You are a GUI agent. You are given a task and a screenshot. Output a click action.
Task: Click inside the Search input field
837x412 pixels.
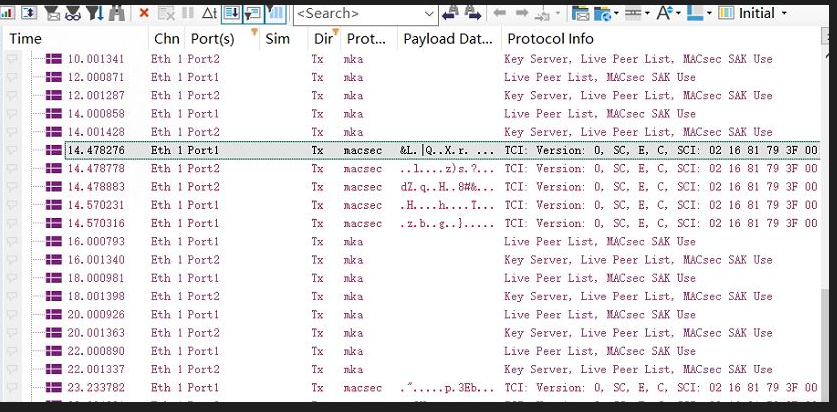click(x=360, y=13)
